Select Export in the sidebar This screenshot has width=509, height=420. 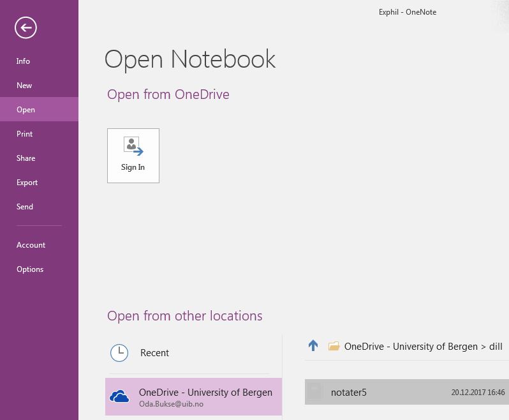[x=27, y=183]
